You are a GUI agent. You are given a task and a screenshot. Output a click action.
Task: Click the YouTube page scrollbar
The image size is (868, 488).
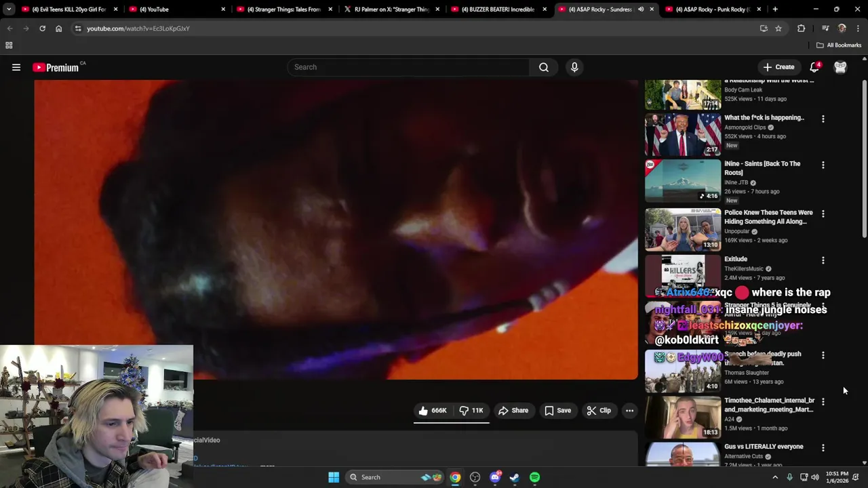pyautogui.click(x=864, y=159)
